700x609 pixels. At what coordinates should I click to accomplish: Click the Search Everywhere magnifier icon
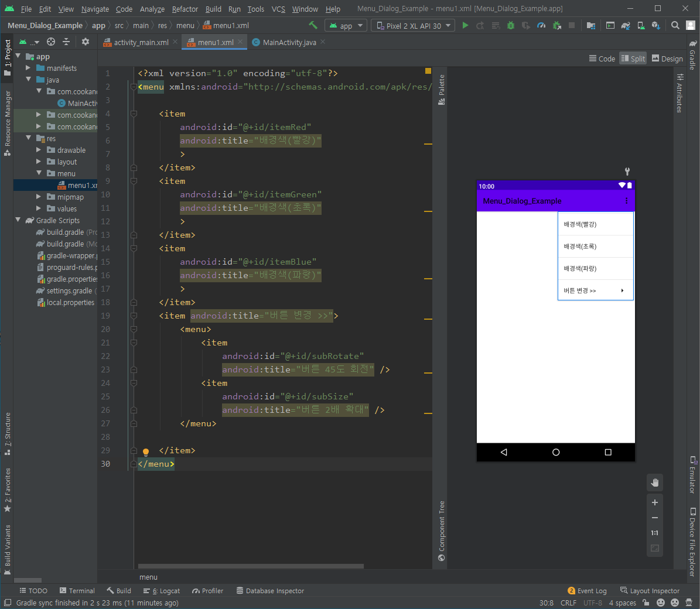click(x=675, y=25)
